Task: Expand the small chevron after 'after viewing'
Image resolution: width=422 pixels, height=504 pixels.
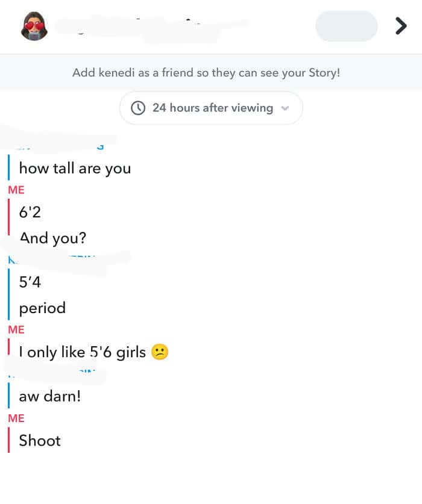Action: pos(285,108)
